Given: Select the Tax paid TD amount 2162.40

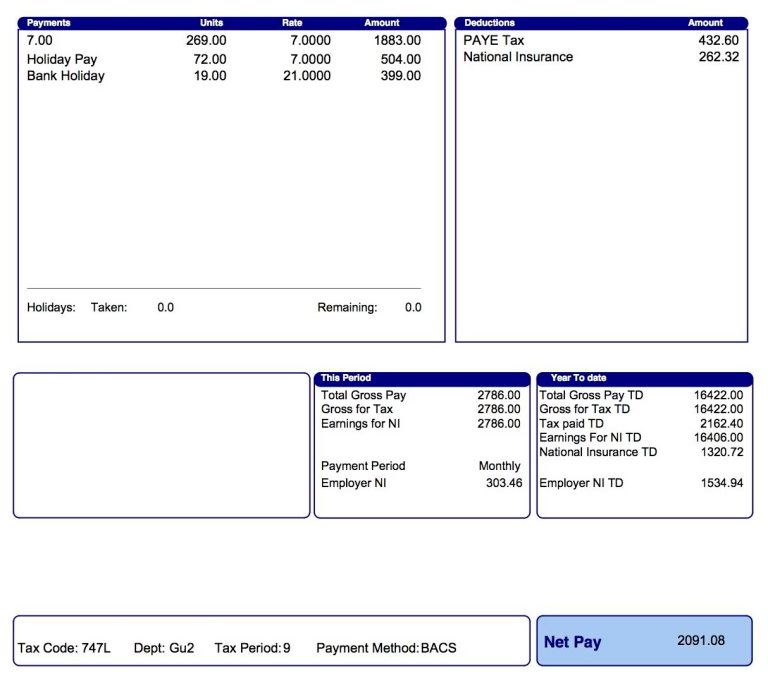Looking at the screenshot, I should 721,424.
